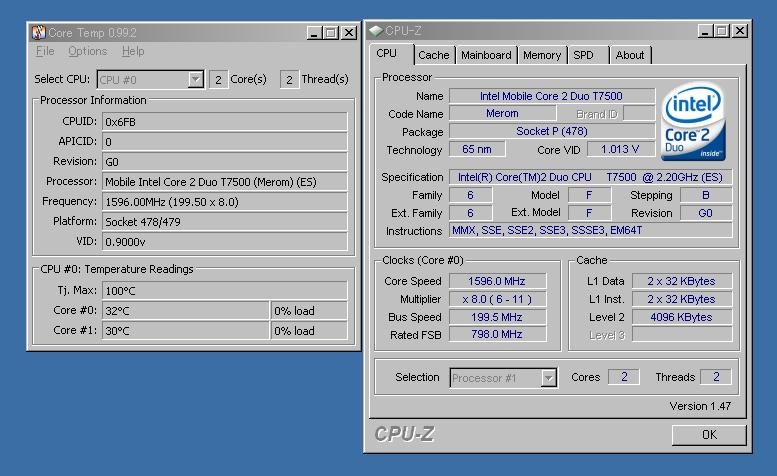The image size is (777, 476).
Task: Click the Core VID value 1.013 V
Action: (621, 149)
